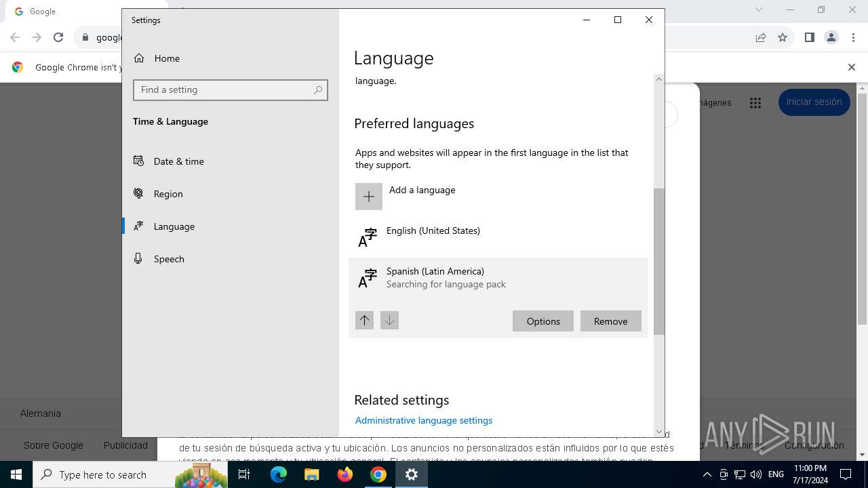Click scroll up arrow in Settings
Image resolution: width=868 pixels, height=488 pixels.
[x=659, y=79]
